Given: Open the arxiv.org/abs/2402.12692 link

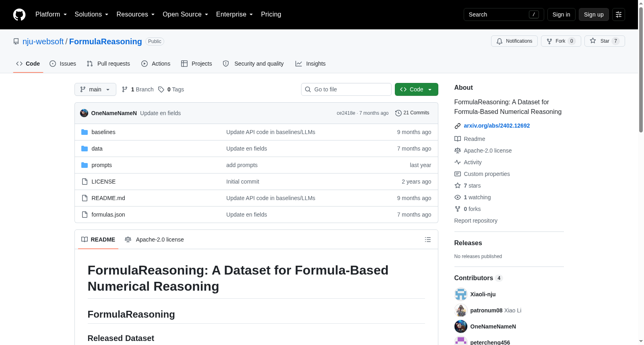Looking at the screenshot, I should 497,126.
